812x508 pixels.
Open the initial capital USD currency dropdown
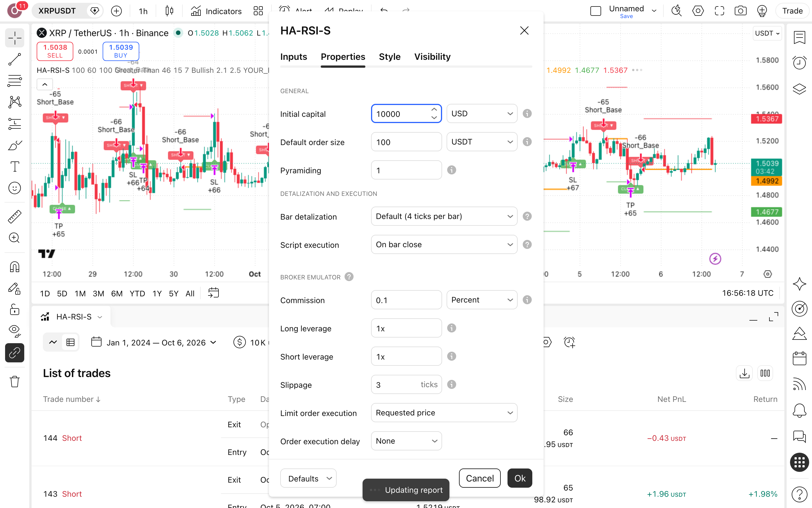pos(482,113)
